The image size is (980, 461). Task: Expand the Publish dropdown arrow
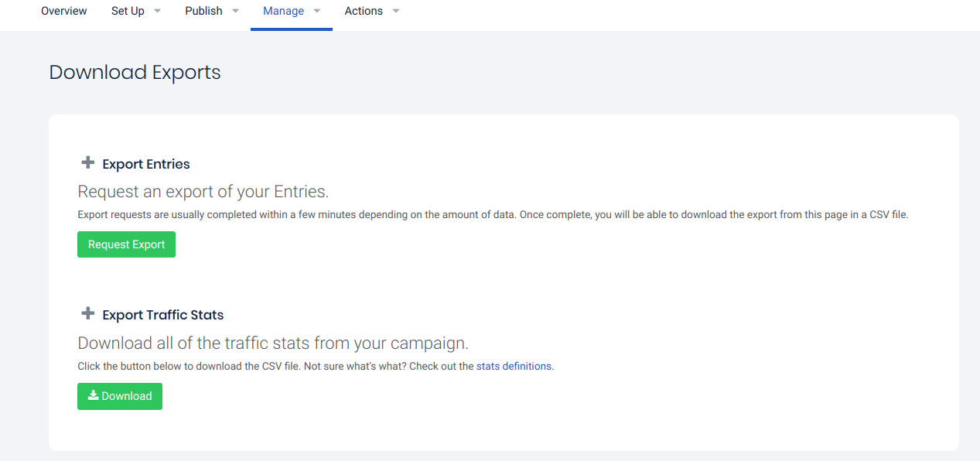[x=235, y=12]
